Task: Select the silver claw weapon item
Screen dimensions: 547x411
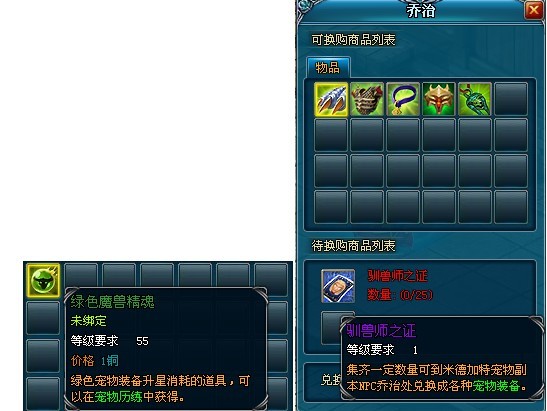Action: (x=331, y=99)
